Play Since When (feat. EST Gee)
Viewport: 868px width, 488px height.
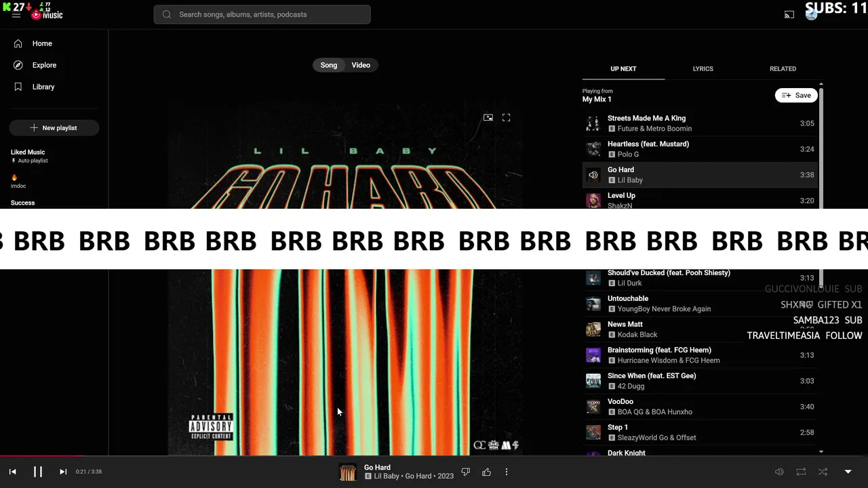[x=698, y=381]
